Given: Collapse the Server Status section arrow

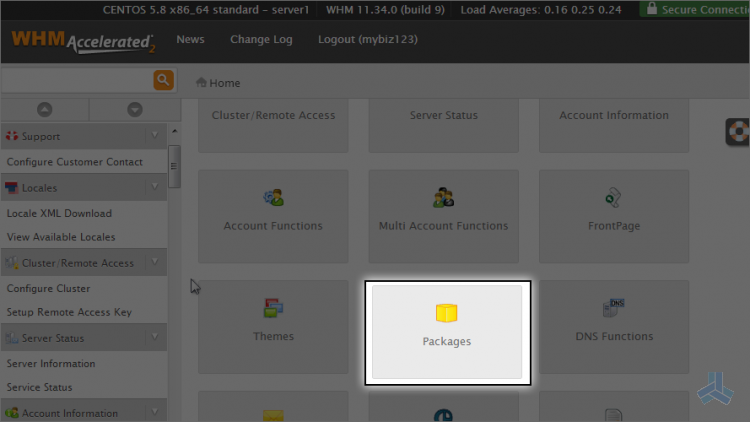Looking at the screenshot, I should click(x=155, y=337).
